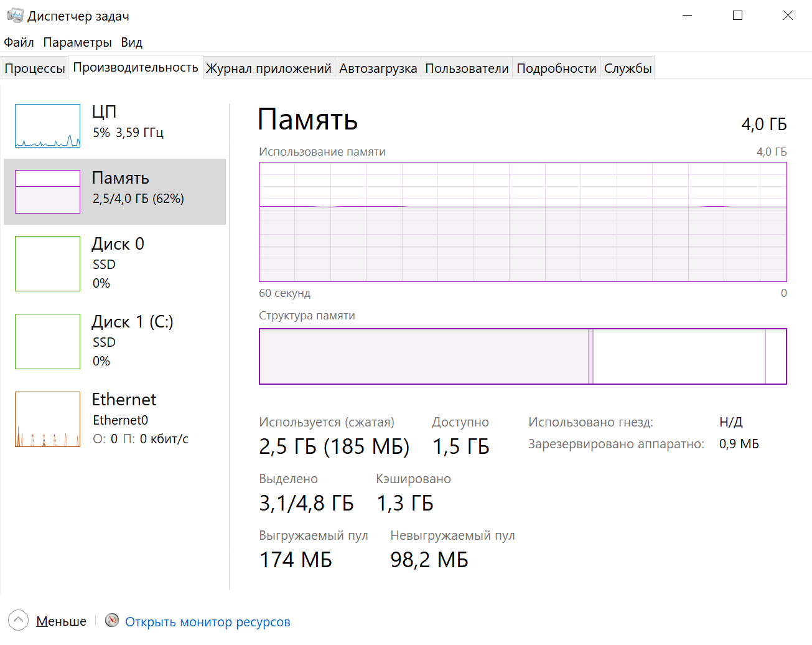Click the Меньше button label
The height and width of the screenshot is (645, 812).
pyautogui.click(x=61, y=621)
